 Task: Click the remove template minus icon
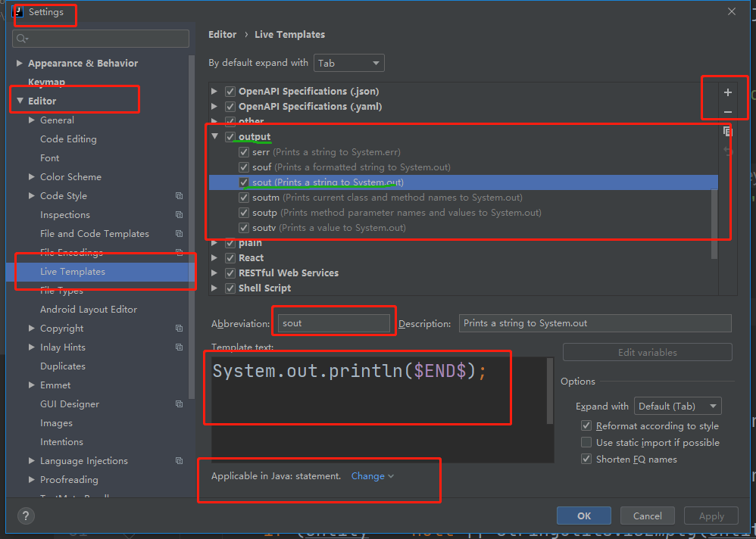pyautogui.click(x=727, y=112)
